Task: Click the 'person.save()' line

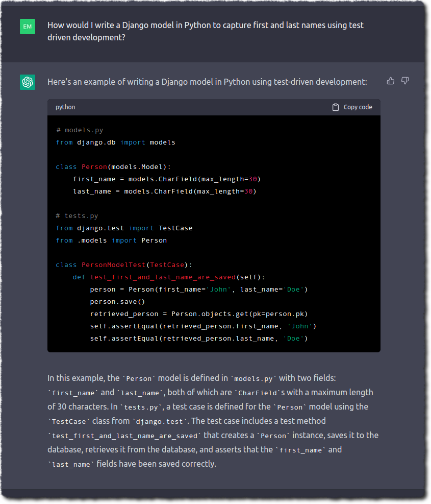Action: 117,301
